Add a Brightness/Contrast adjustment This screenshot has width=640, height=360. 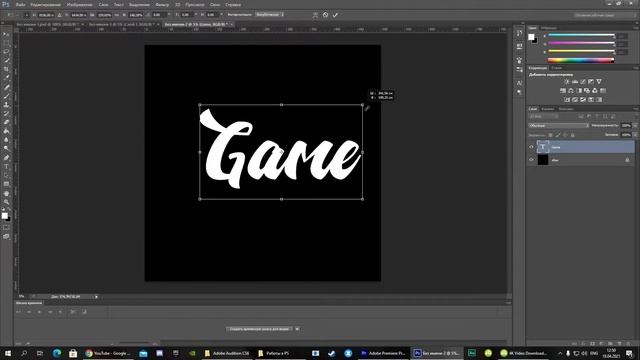[567, 82]
